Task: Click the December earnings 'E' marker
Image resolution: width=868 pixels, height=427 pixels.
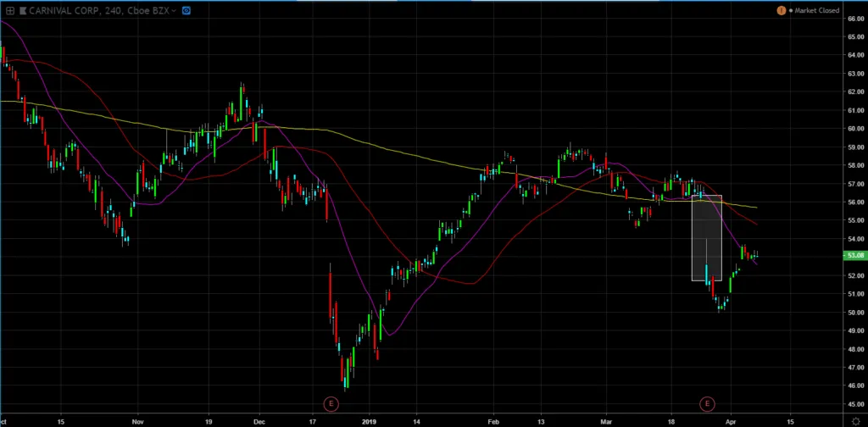Action: (331, 404)
